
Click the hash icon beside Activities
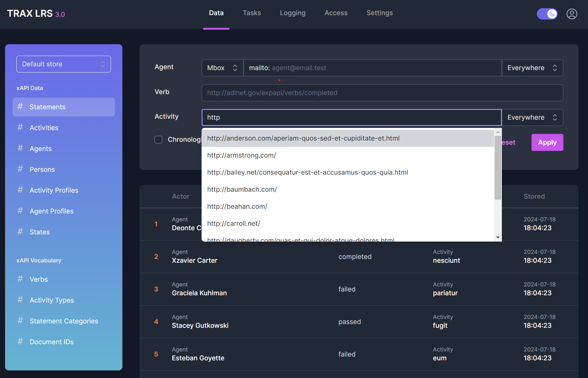coord(20,128)
